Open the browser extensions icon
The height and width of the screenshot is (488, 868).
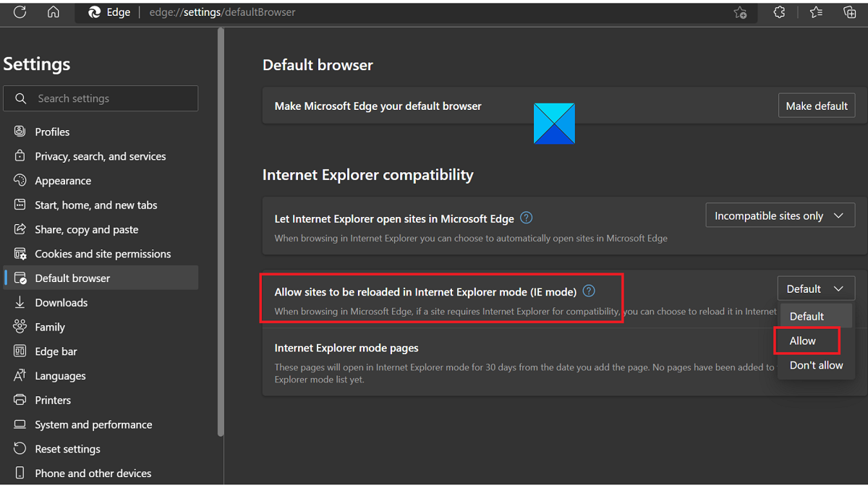[x=779, y=12]
